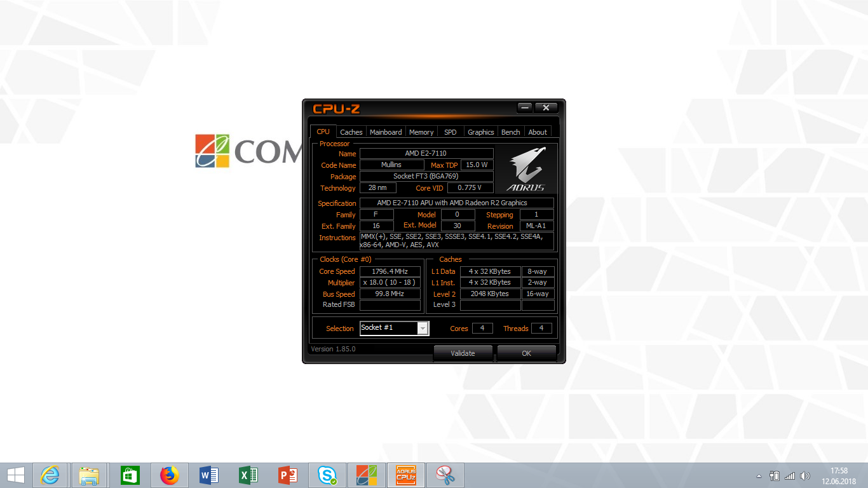The image size is (868, 488).
Task: Open Skype from the taskbar
Action: (327, 475)
